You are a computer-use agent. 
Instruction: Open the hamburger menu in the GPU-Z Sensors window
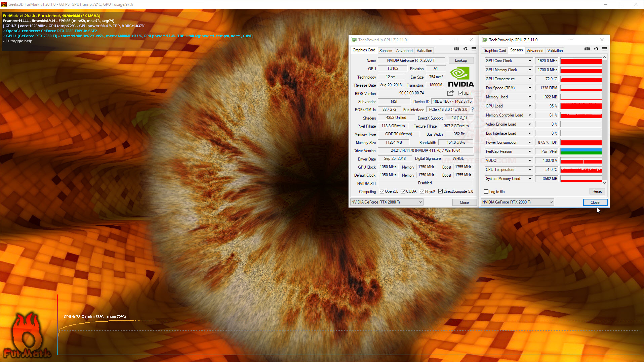click(604, 49)
